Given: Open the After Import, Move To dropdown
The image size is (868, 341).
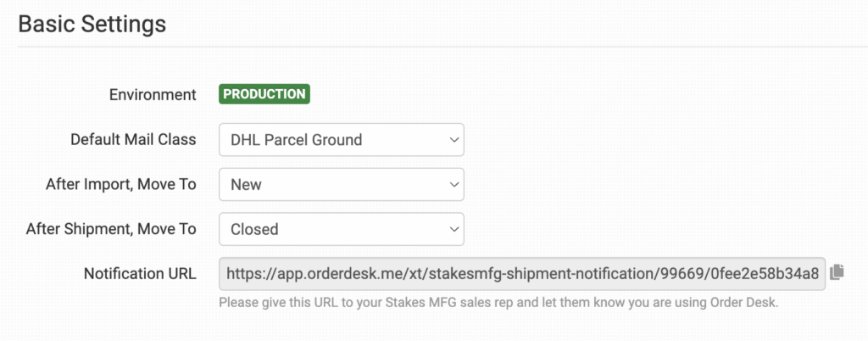Looking at the screenshot, I should (341, 184).
